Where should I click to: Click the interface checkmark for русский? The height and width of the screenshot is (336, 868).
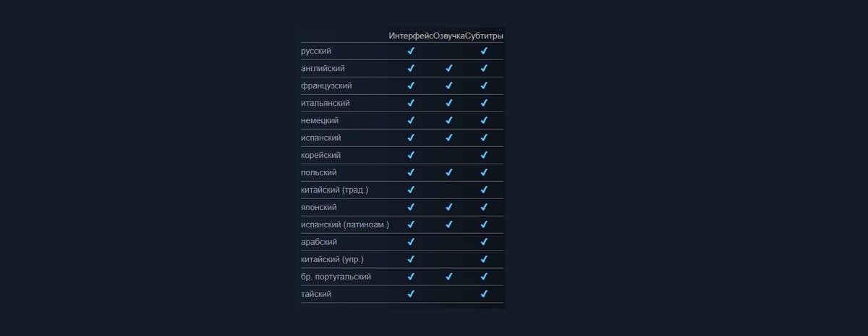pos(411,51)
